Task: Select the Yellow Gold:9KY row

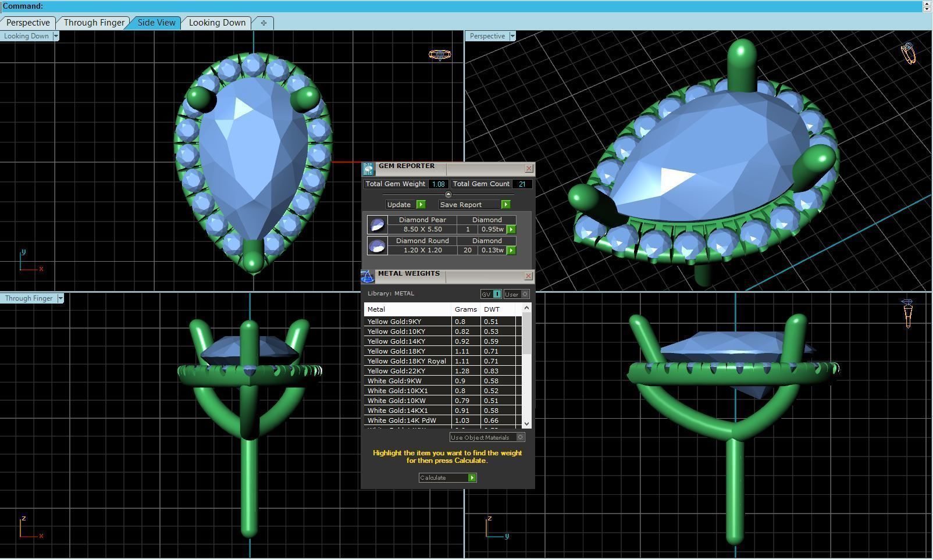Action: [x=442, y=322]
